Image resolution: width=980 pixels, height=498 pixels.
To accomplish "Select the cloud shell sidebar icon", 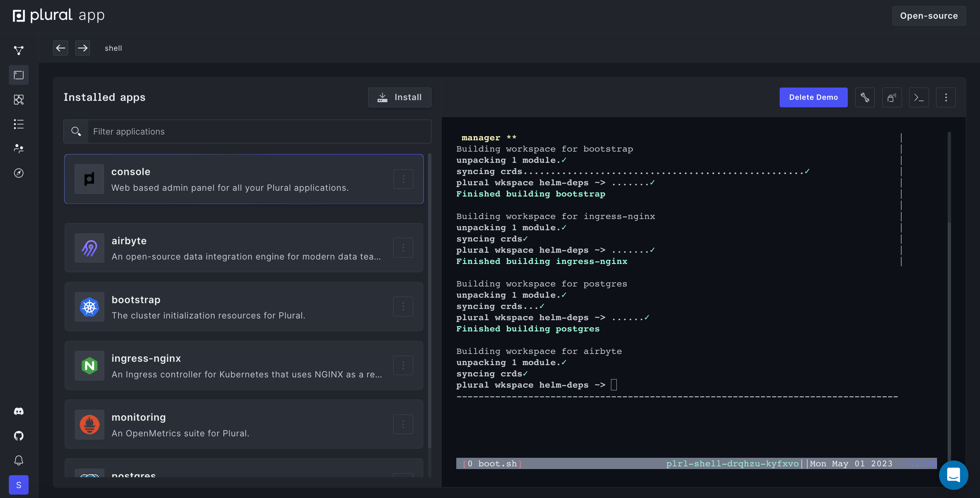I will (19, 75).
